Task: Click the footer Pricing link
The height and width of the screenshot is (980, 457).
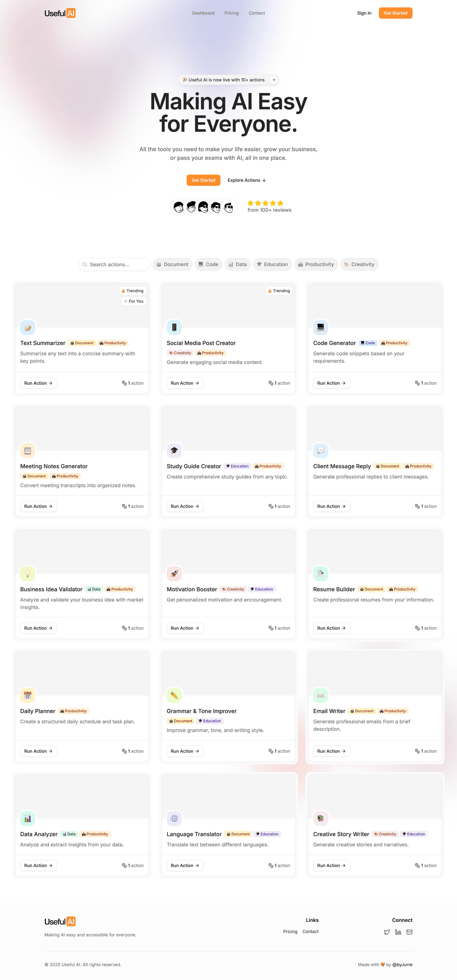Action: click(290, 932)
